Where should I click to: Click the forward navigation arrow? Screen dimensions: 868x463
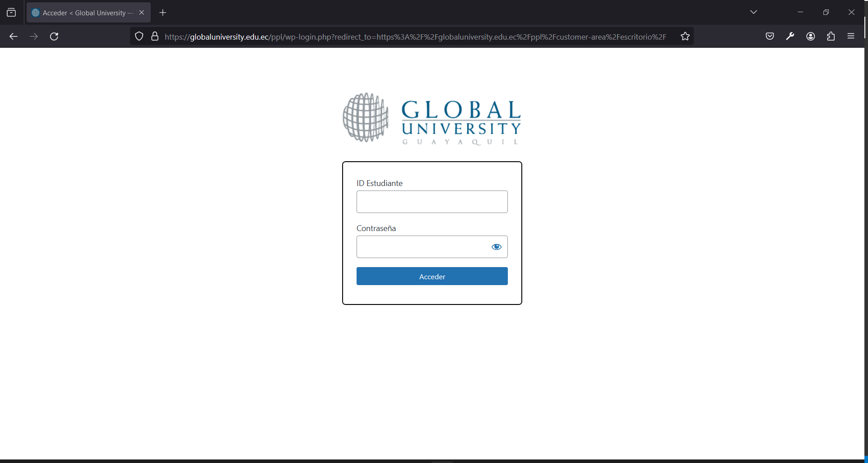[34, 36]
